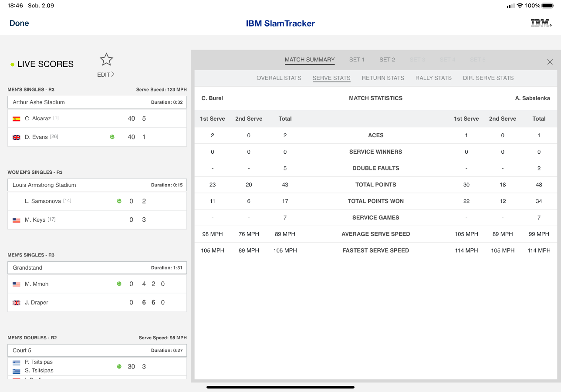The width and height of the screenshot is (561, 392).
Task: Click LIVE SCORES heading
Action: [45, 64]
